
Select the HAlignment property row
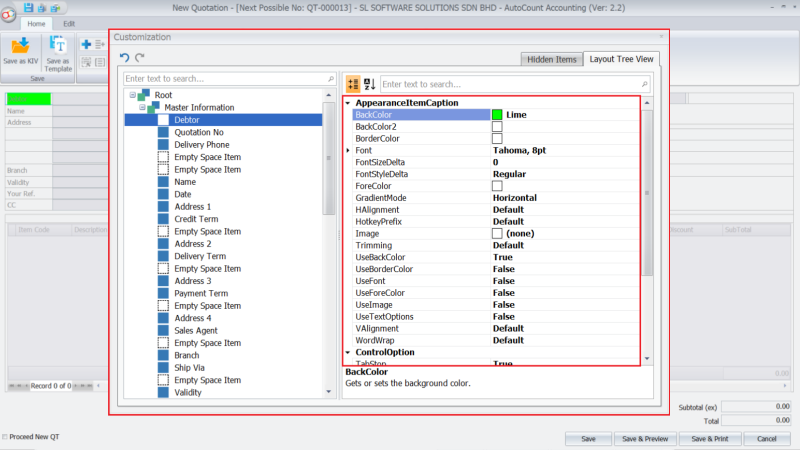pos(496,210)
